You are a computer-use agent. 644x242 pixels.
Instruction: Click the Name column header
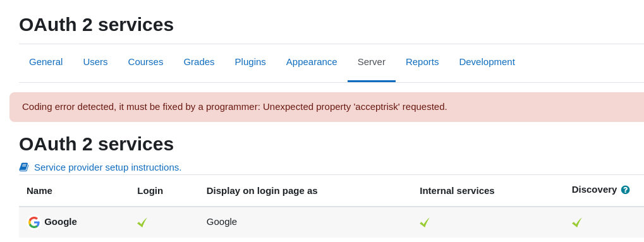tap(39, 191)
